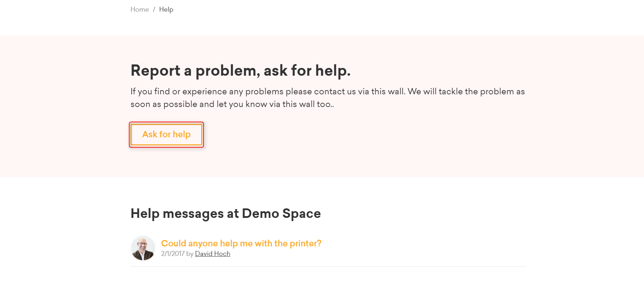644x283 pixels.
Task: Click the 'Demo Space' words in heading
Action: tap(281, 214)
